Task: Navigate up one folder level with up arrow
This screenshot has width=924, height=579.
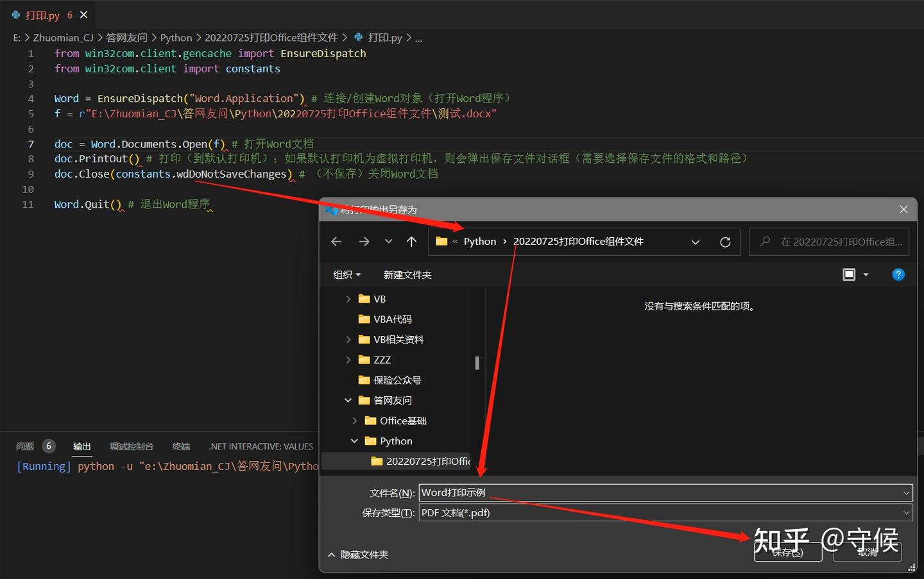Action: (411, 241)
